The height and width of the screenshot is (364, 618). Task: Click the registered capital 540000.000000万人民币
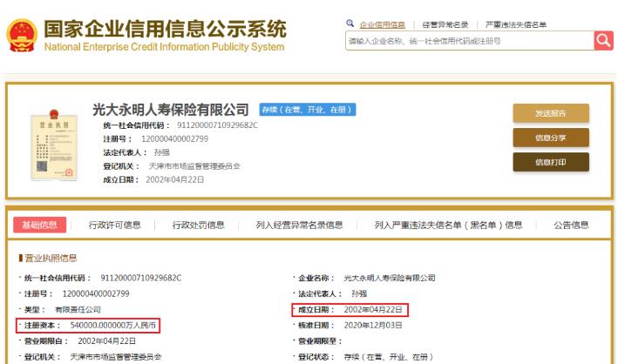pos(113,326)
